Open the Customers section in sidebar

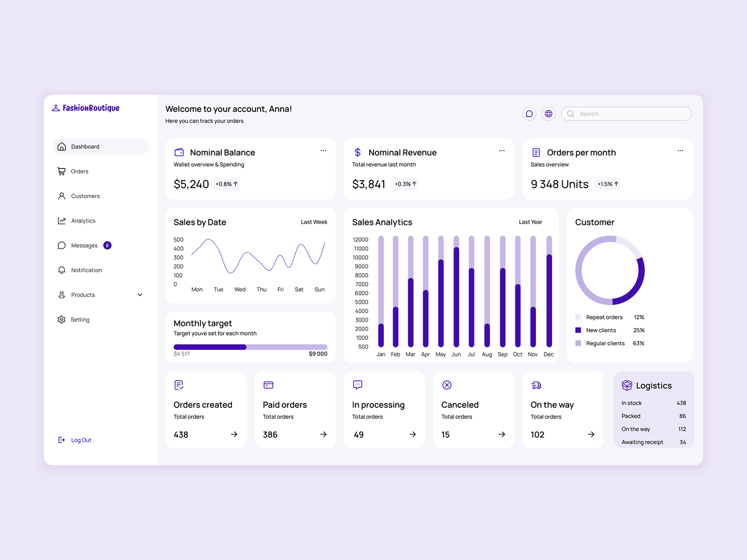coord(85,196)
